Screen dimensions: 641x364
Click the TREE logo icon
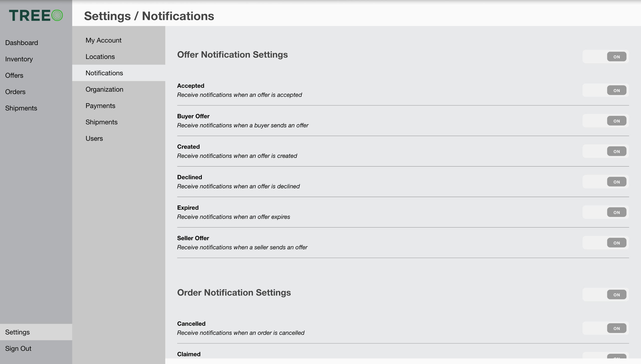coord(36,16)
